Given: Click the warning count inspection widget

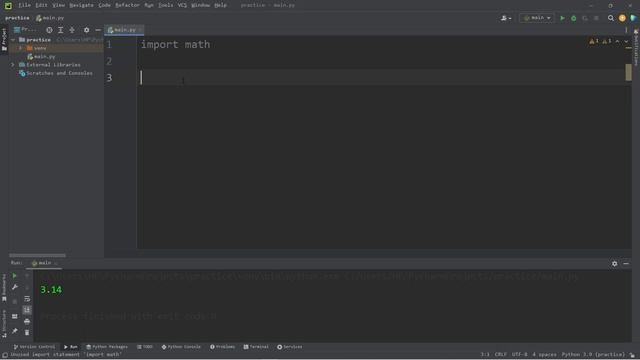Looking at the screenshot, I should pyautogui.click(x=600, y=41).
